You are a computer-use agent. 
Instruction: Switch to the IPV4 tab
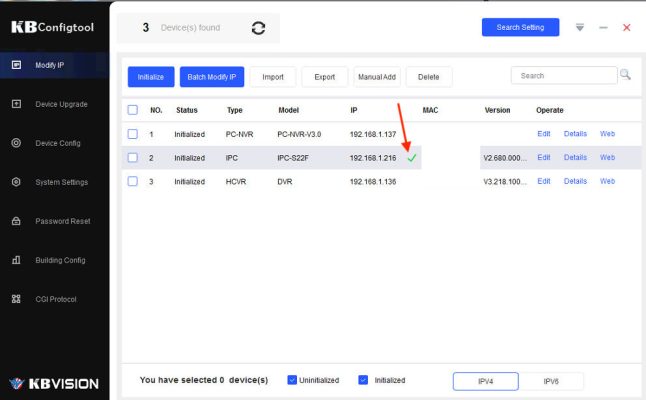coord(486,381)
